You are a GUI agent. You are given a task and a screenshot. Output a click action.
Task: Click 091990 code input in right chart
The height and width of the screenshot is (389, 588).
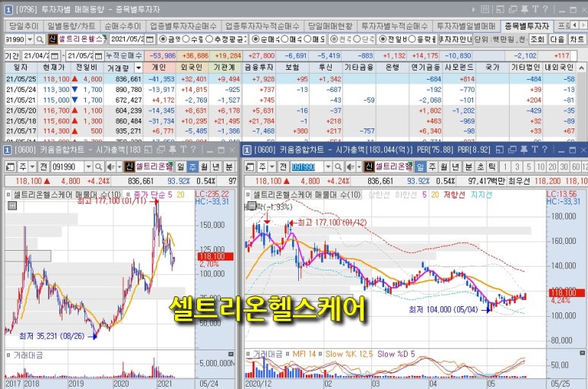(308, 167)
